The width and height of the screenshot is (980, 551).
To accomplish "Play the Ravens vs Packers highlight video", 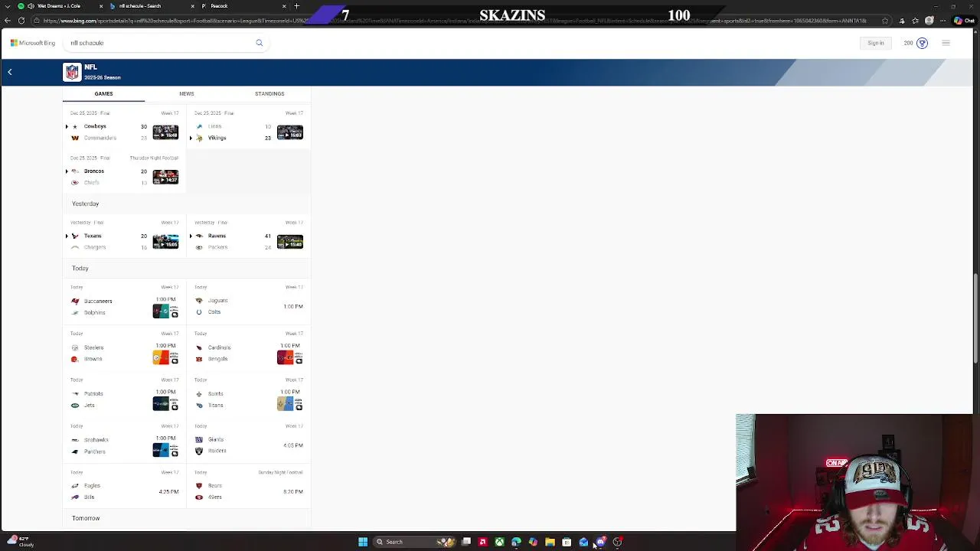I will coord(289,242).
